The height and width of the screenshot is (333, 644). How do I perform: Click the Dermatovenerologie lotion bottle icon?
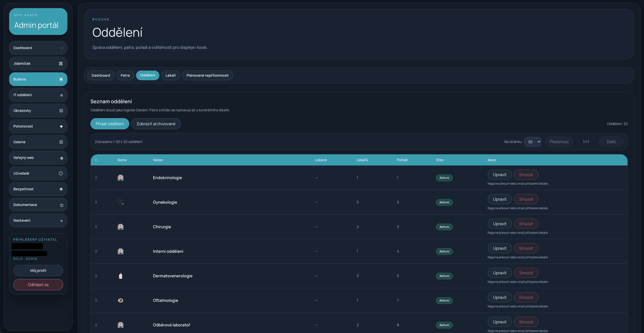[121, 276]
